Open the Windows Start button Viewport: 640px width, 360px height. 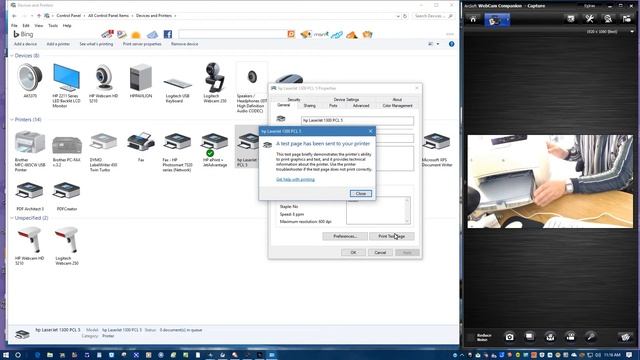point(5,355)
